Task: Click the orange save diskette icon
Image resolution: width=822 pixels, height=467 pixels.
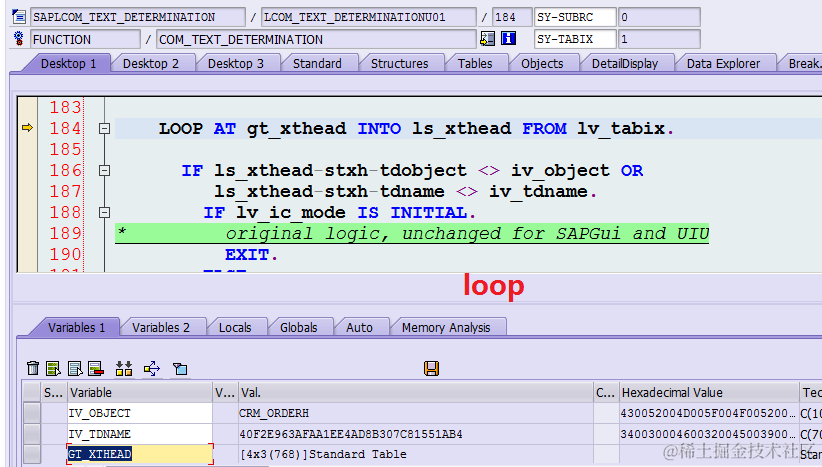Action: (431, 368)
